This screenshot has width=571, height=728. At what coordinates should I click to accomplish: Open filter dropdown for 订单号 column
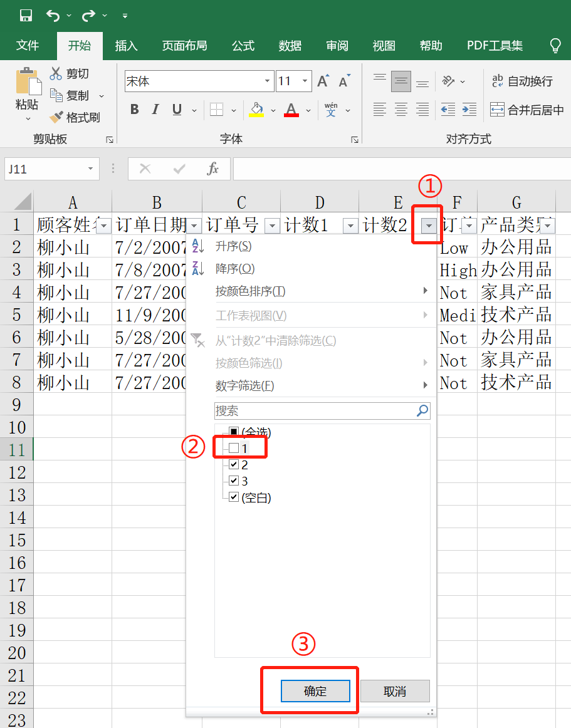(272, 226)
